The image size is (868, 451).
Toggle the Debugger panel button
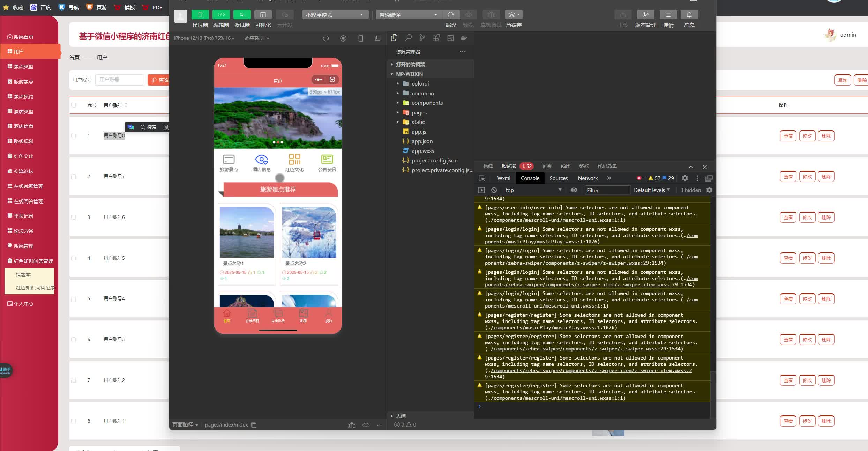tap(242, 15)
